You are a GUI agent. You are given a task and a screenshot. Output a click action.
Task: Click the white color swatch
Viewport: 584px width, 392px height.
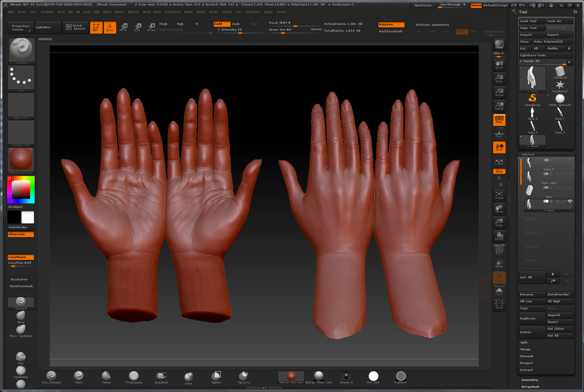coord(28,217)
